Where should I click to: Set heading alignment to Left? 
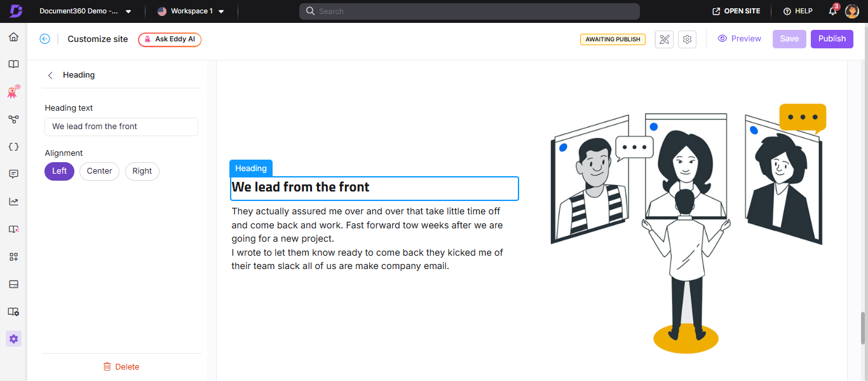point(60,171)
